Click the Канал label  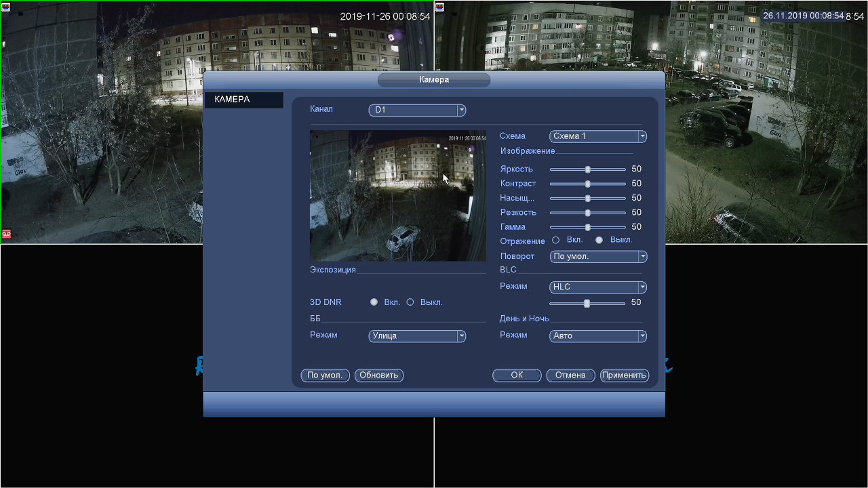point(321,109)
